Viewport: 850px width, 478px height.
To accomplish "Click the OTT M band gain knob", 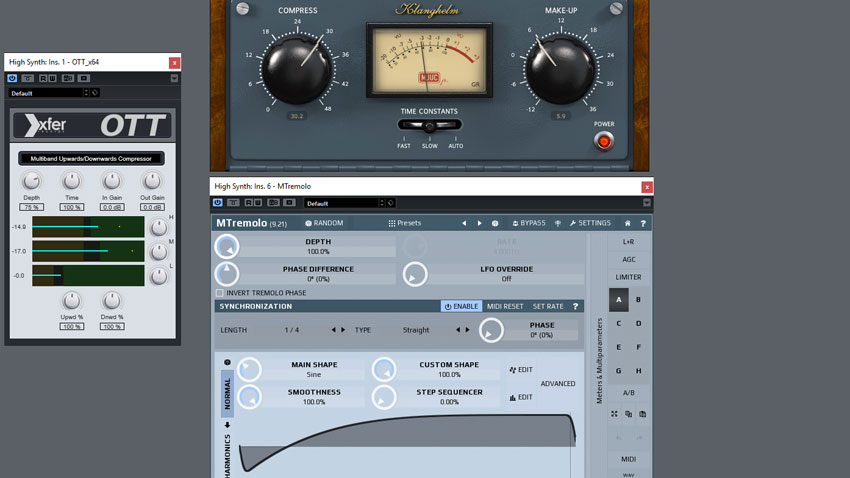I will point(158,252).
